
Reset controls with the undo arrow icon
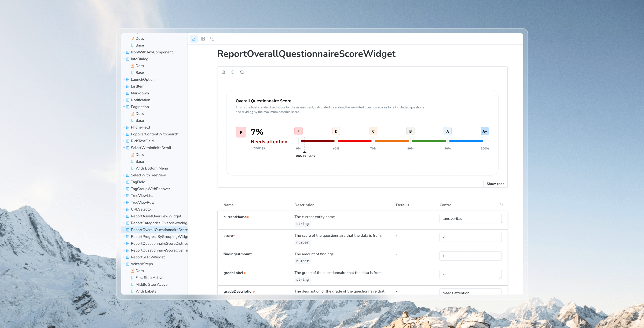[x=501, y=205]
